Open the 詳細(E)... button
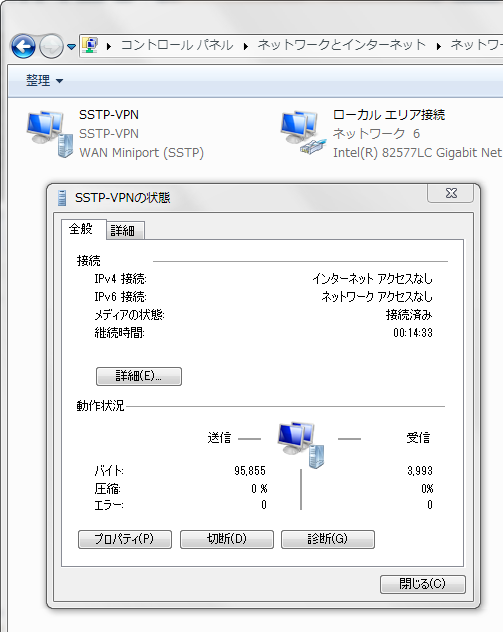The height and width of the screenshot is (632, 503). [139, 376]
